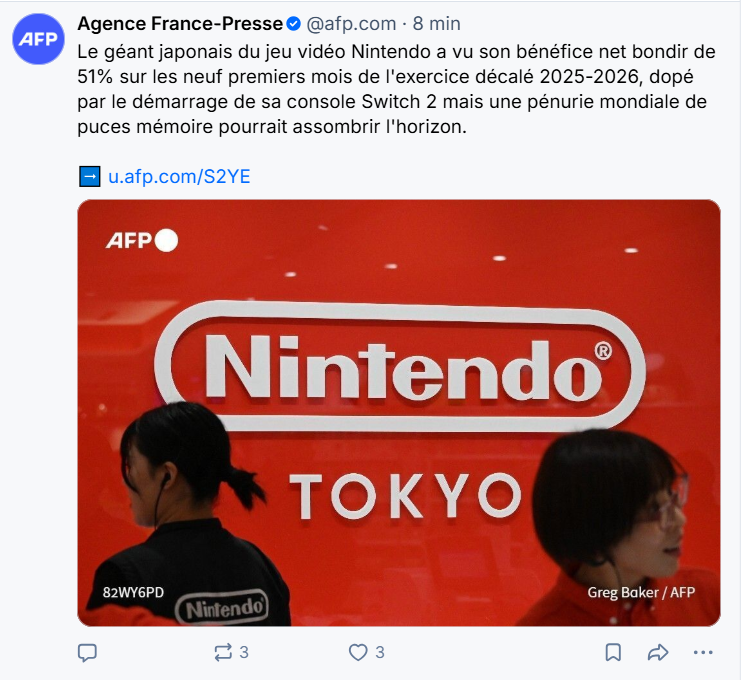Click the Agence France-Presse display name
The image size is (741, 680).
pos(180,24)
